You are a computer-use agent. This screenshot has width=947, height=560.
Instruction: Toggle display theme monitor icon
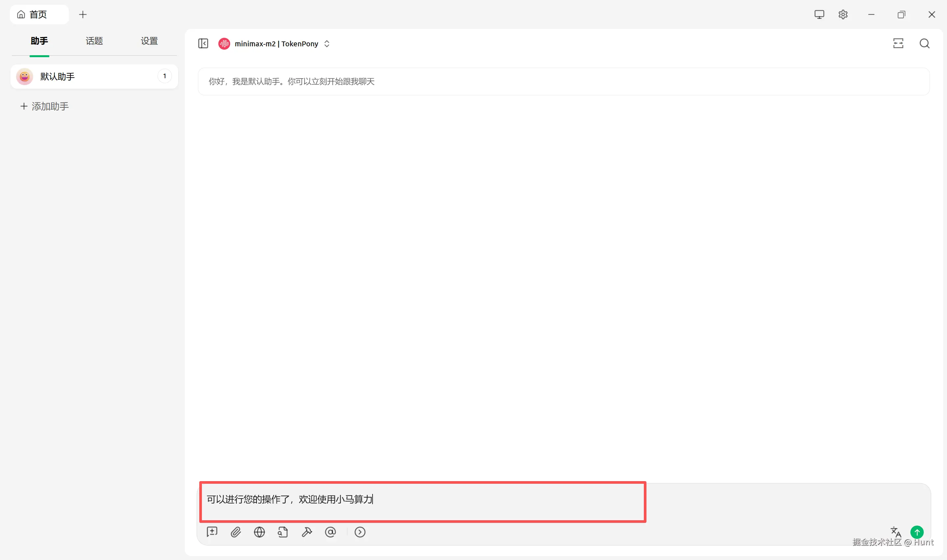click(819, 14)
